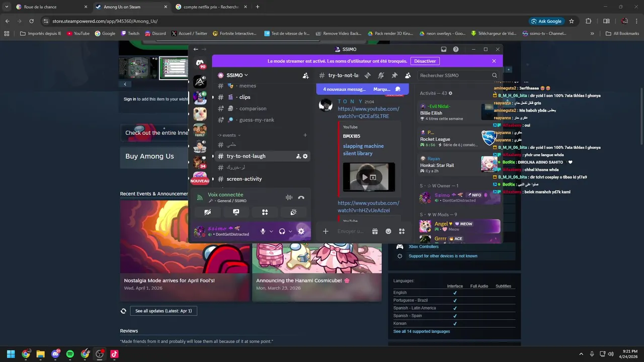The width and height of the screenshot is (644, 362).
Task: Click 4 nouveaux messages bar
Action: [344, 89]
